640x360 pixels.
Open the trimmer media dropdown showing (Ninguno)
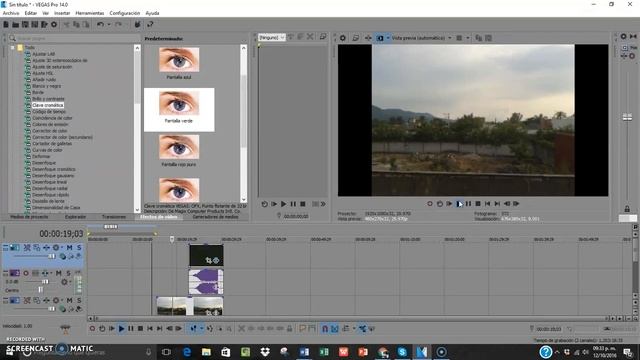(x=272, y=37)
